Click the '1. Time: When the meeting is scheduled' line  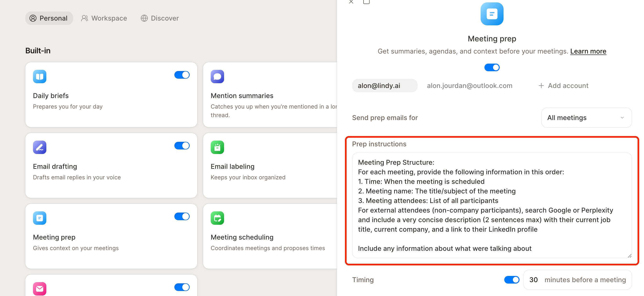tap(421, 181)
